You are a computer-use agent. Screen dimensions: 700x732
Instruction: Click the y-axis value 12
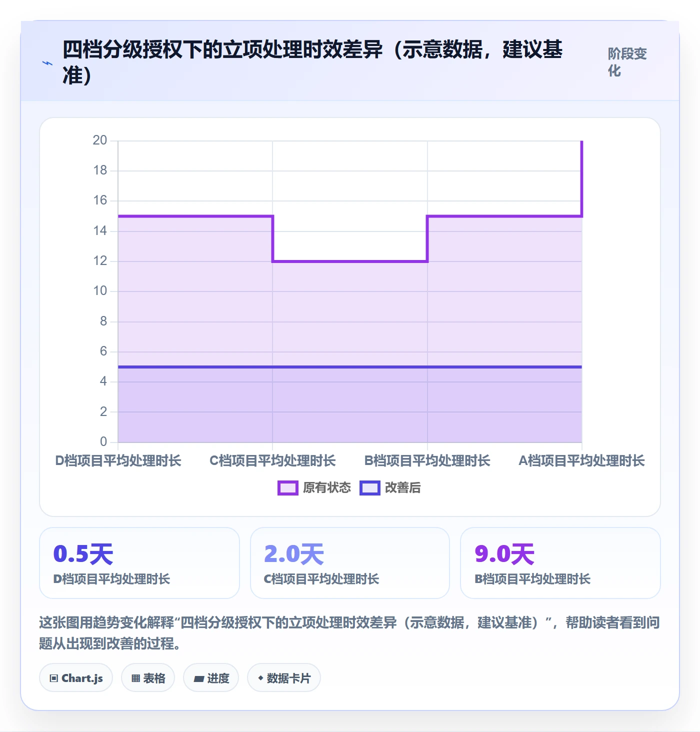(100, 261)
